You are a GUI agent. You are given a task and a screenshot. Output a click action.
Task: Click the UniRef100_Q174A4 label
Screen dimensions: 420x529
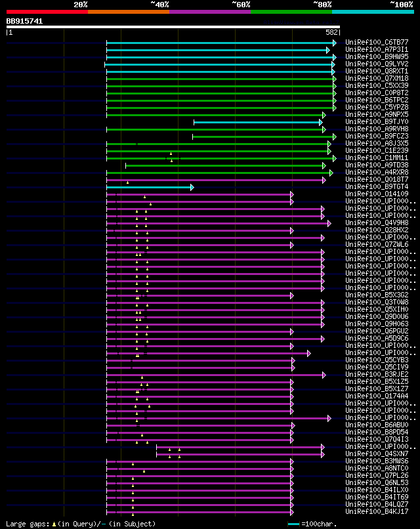(x=377, y=396)
